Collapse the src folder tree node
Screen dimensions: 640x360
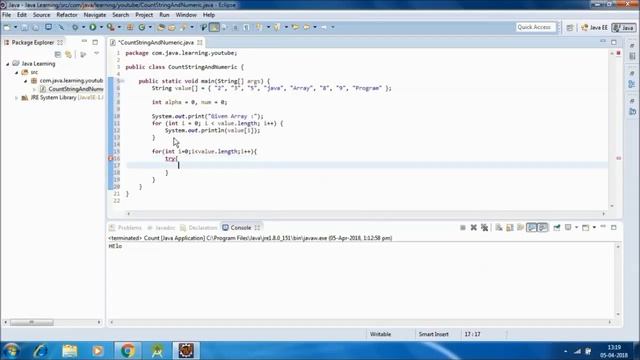(16, 72)
